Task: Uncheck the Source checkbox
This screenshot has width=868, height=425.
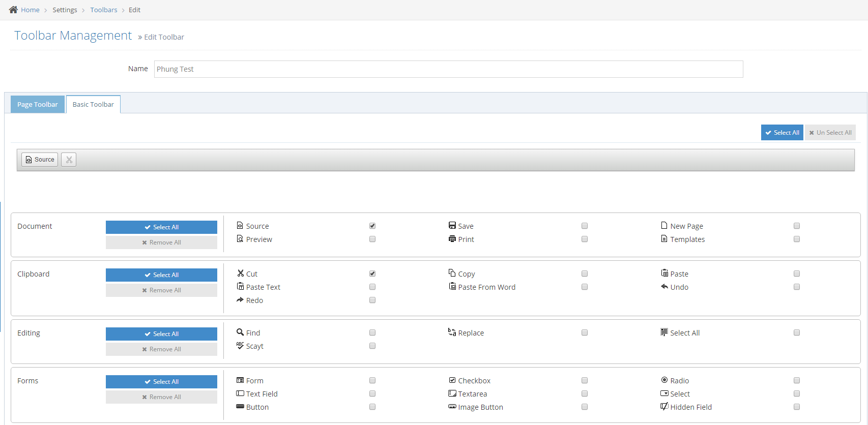Action: (x=372, y=226)
